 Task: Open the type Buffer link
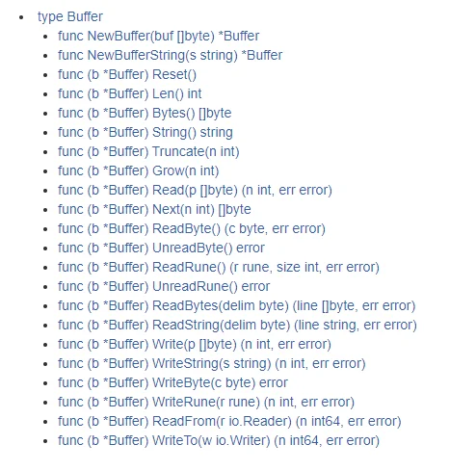pyautogui.click(x=70, y=16)
